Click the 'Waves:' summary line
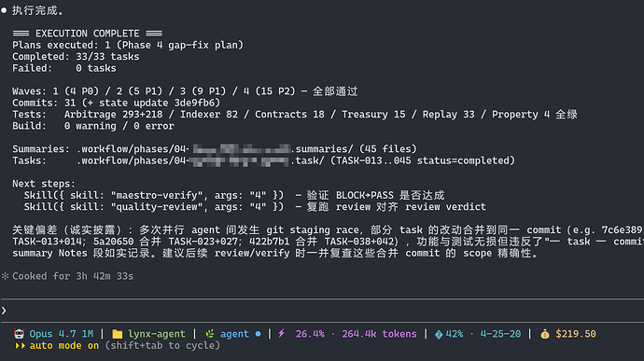Viewport: 644px width, 361px height. (x=185, y=91)
